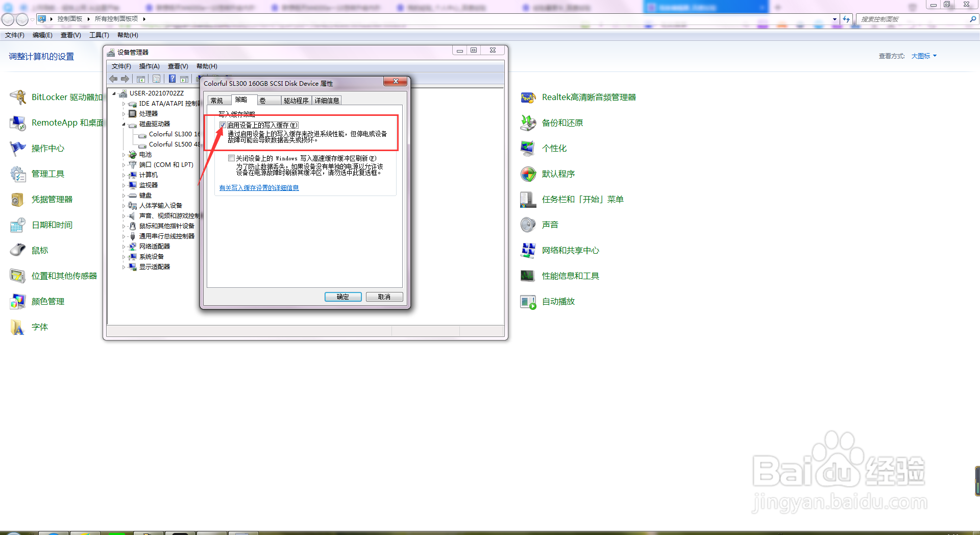This screenshot has height=535, width=980.
Task: Open 个性化 personalization item
Action: (543, 148)
